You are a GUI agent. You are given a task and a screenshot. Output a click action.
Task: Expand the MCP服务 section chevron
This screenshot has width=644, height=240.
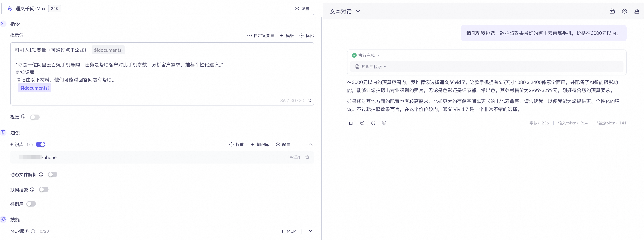click(x=311, y=231)
